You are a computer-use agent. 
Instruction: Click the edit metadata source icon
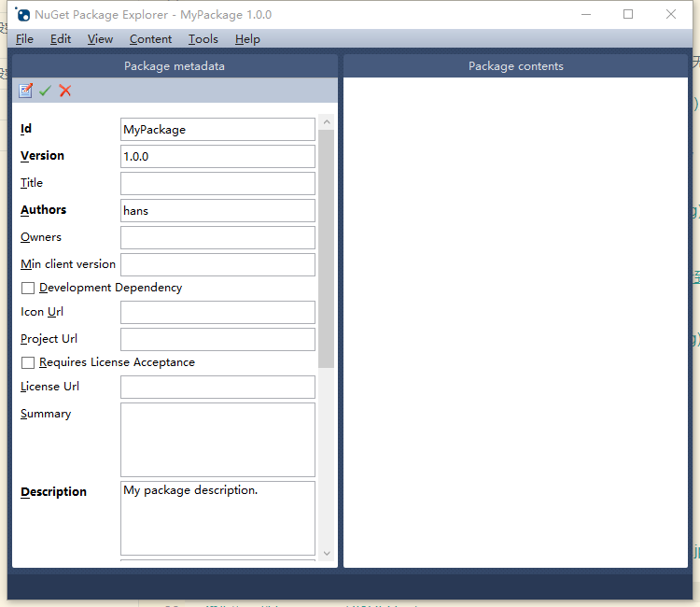point(25,91)
